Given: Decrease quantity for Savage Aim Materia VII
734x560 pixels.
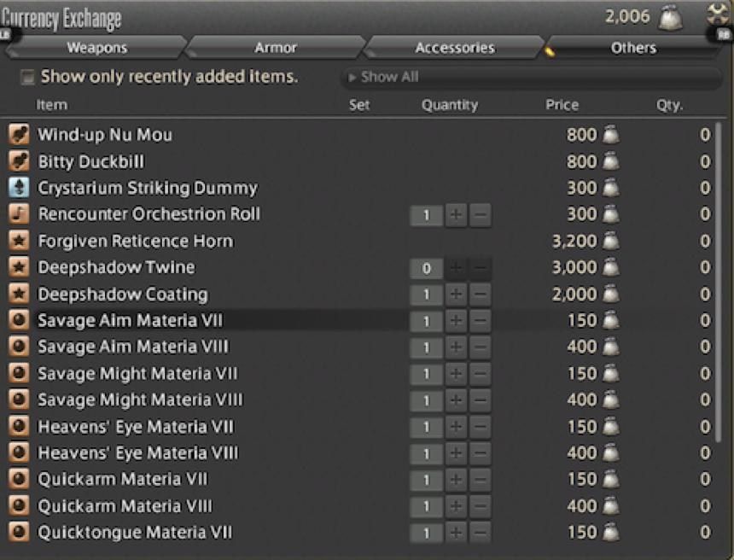Looking at the screenshot, I should (481, 321).
